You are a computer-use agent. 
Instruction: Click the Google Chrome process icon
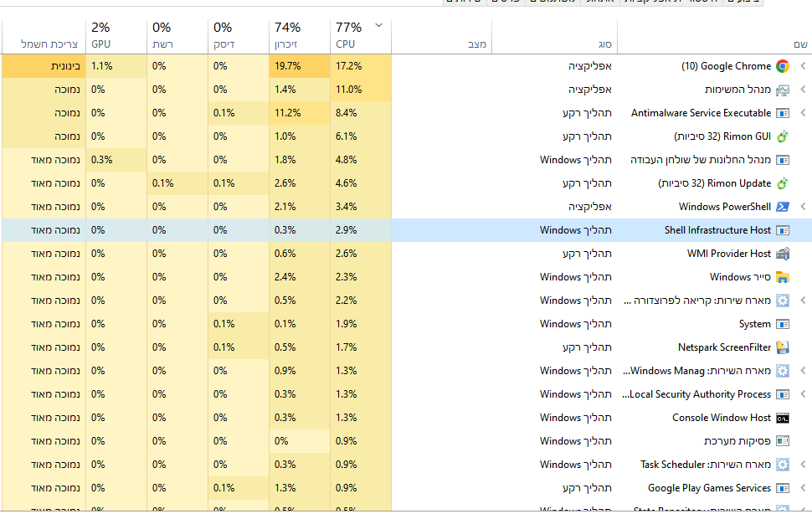783,66
